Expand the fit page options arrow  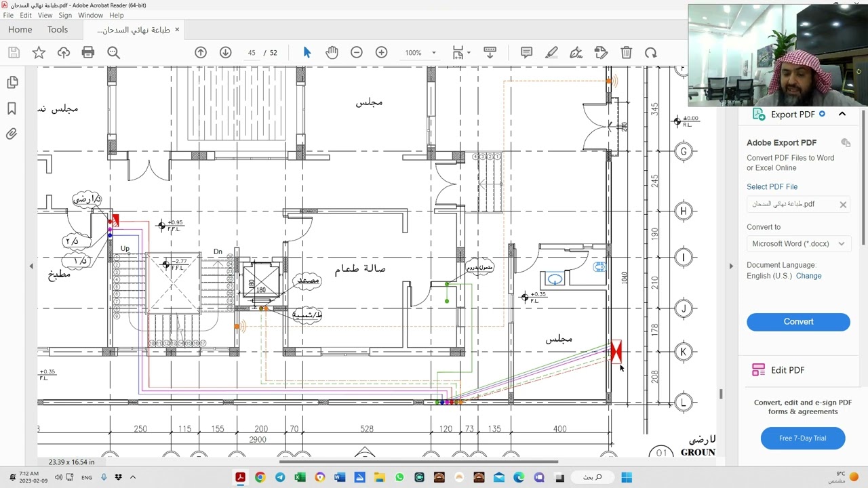[x=469, y=53]
